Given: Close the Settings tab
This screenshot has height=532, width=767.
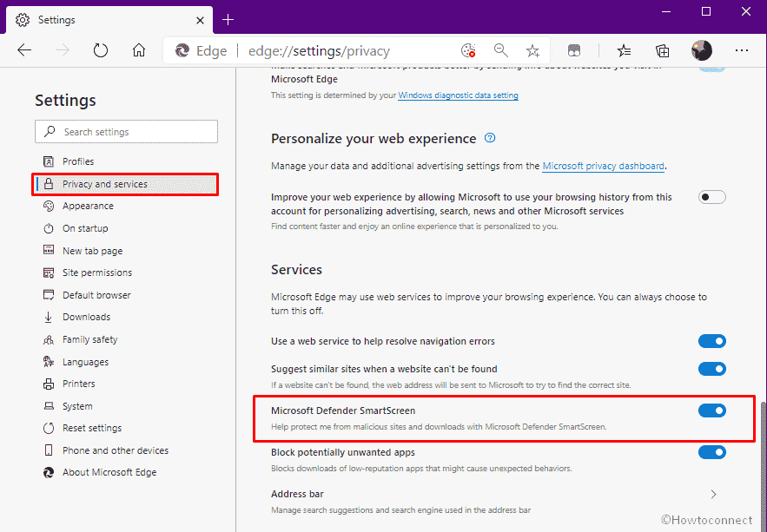Looking at the screenshot, I should pos(200,20).
